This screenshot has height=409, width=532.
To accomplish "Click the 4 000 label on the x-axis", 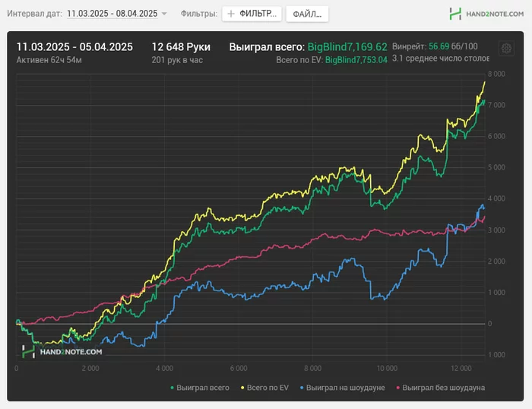I will click(x=165, y=368).
